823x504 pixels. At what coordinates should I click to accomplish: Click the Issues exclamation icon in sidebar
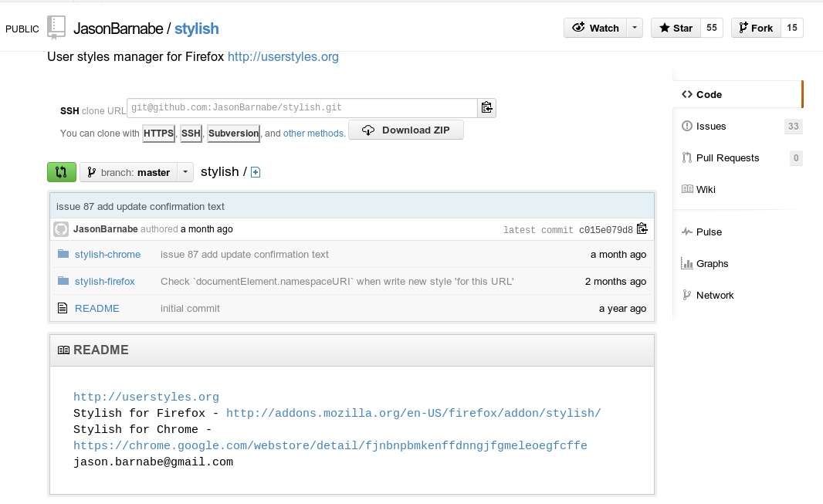click(686, 126)
